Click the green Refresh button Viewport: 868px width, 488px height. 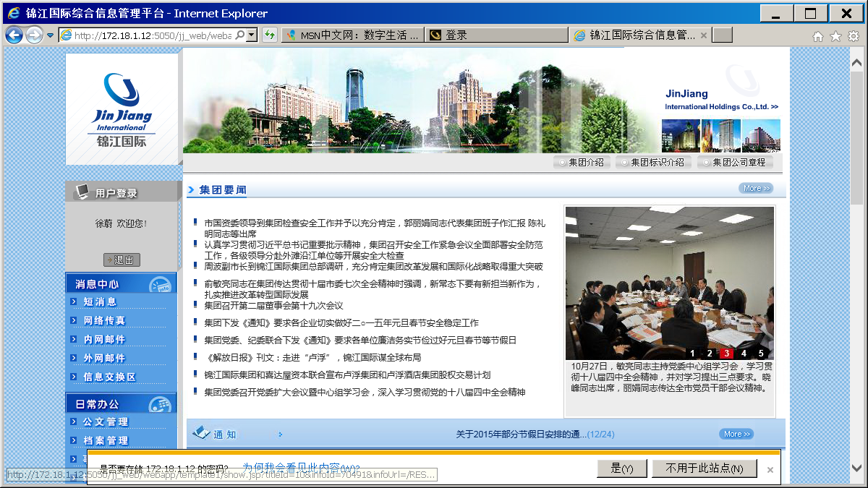(270, 35)
